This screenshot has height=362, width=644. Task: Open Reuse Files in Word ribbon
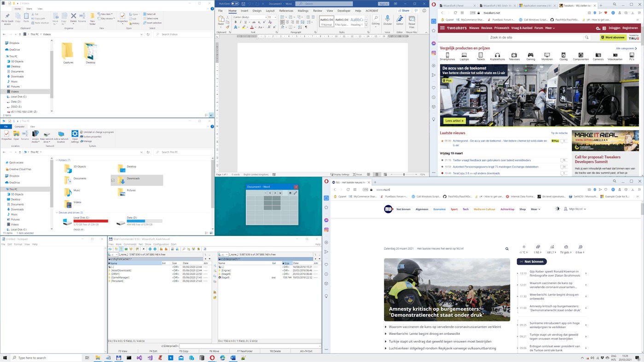412,21
